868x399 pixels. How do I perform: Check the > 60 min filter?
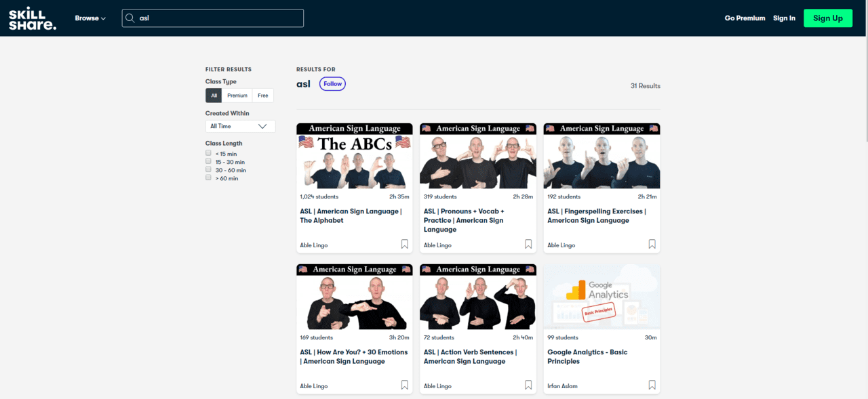tap(209, 177)
